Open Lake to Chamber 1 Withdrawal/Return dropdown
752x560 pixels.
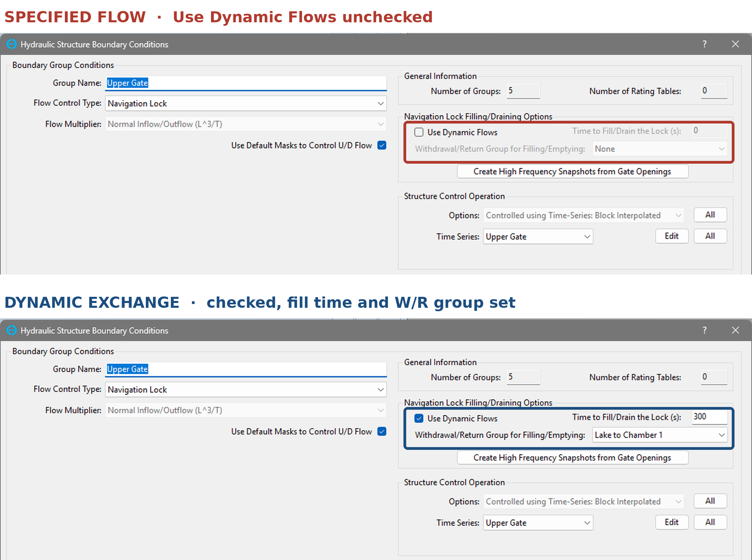[659, 435]
